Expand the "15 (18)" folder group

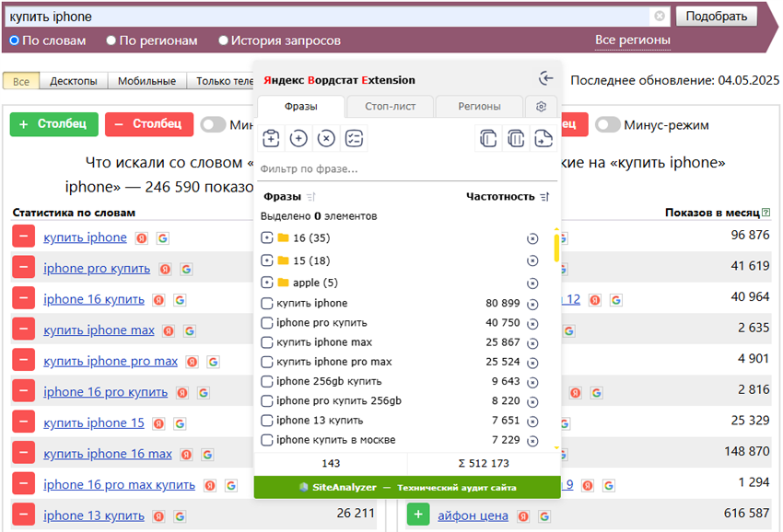click(266, 260)
